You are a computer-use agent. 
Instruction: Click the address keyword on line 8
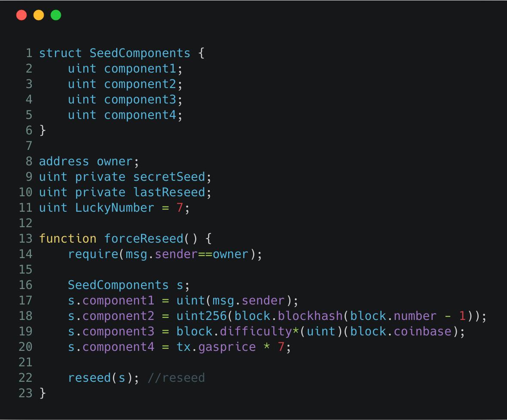64,161
